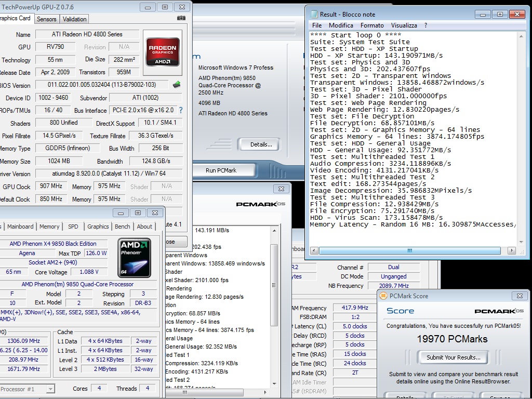Click the Radeon Graphics AMD logo
Image resolution: width=532 pixels, height=399 pixels.
pos(163,52)
